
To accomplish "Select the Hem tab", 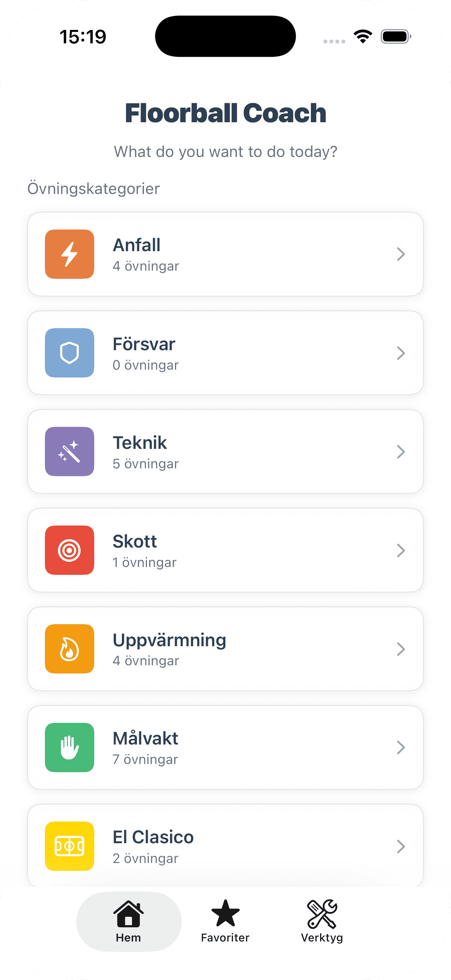I will pyautogui.click(x=129, y=921).
